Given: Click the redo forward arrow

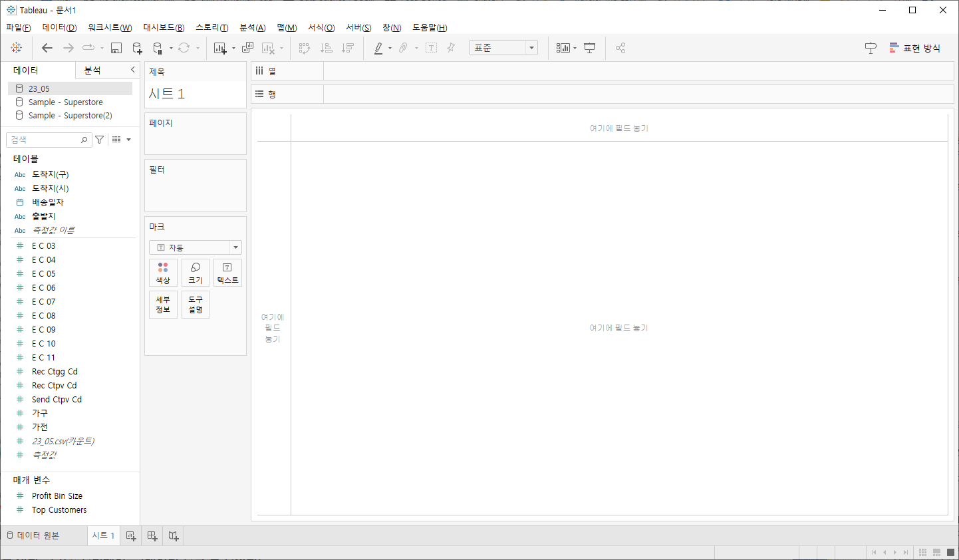Looking at the screenshot, I should tap(68, 48).
